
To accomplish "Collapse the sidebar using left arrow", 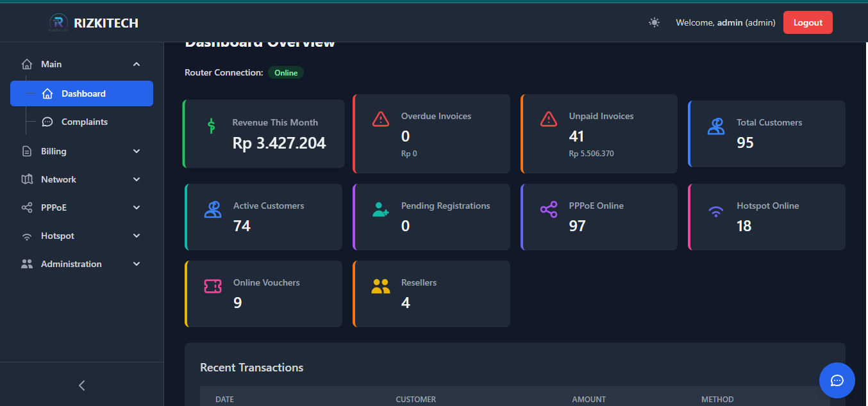I will pyautogui.click(x=81, y=385).
